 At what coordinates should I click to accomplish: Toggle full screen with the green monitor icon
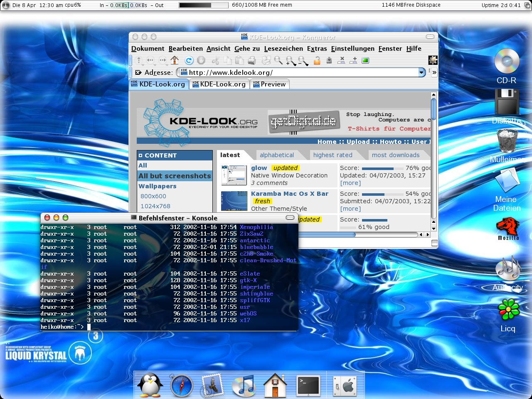[x=365, y=60]
